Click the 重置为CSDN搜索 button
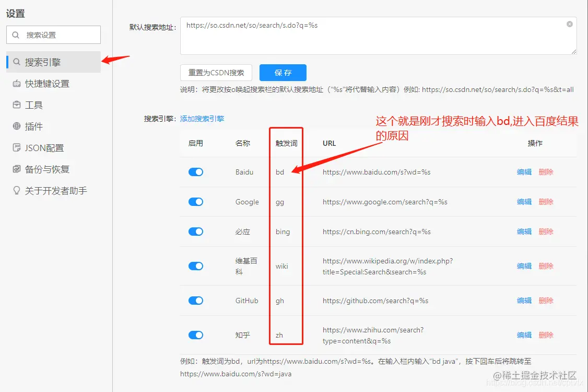 tap(216, 73)
